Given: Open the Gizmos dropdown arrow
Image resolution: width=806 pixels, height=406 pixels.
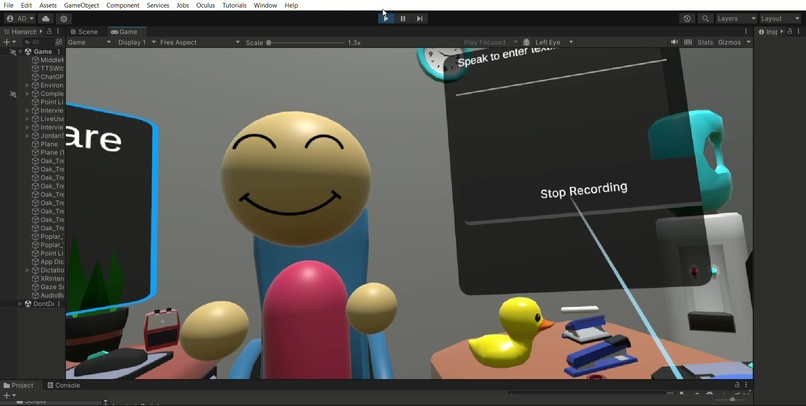Looking at the screenshot, I should tap(748, 42).
